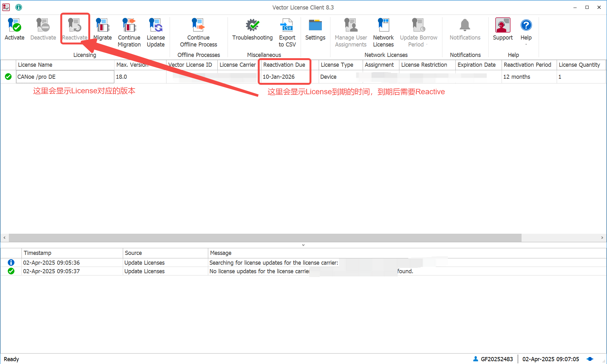Image resolution: width=607 pixels, height=364 pixels.
Task: Click the GF20252483 user name
Action: click(x=497, y=359)
